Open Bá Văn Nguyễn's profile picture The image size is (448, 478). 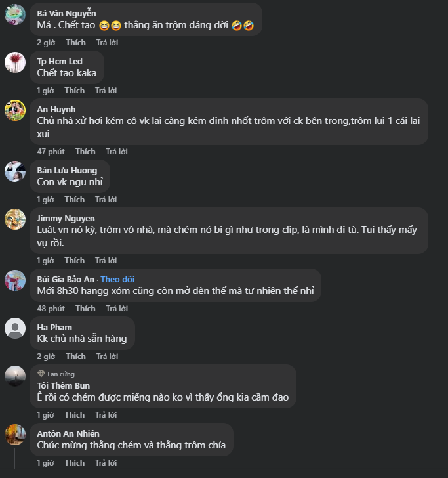coord(15,14)
